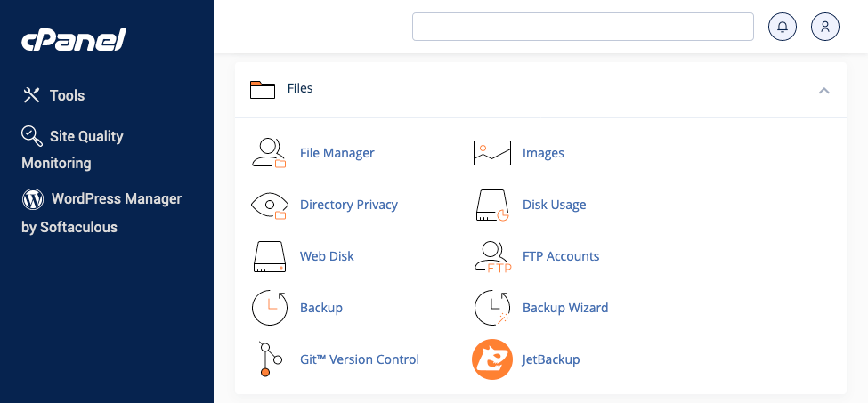Click the orange JetBackup icon

(492, 359)
